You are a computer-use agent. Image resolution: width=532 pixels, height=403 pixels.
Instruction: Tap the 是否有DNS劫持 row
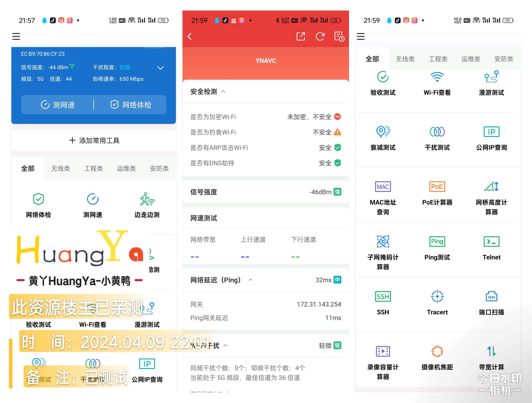pos(265,163)
